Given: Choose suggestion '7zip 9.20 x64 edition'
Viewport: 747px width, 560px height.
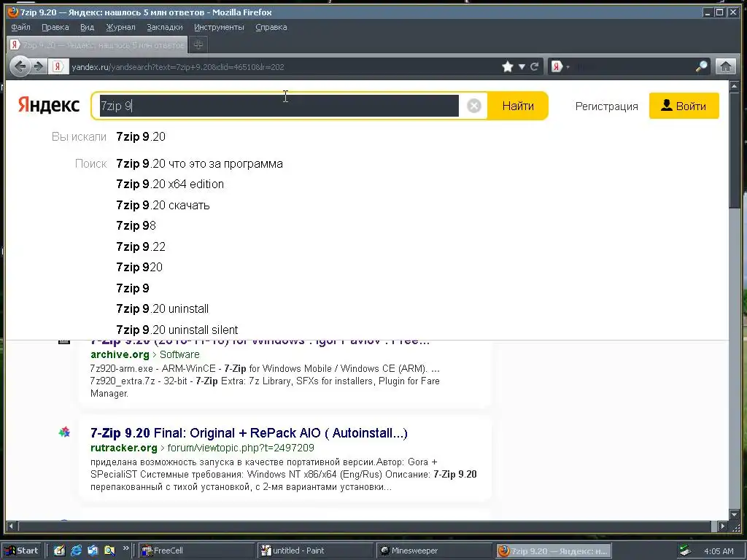Looking at the screenshot, I should (x=170, y=184).
